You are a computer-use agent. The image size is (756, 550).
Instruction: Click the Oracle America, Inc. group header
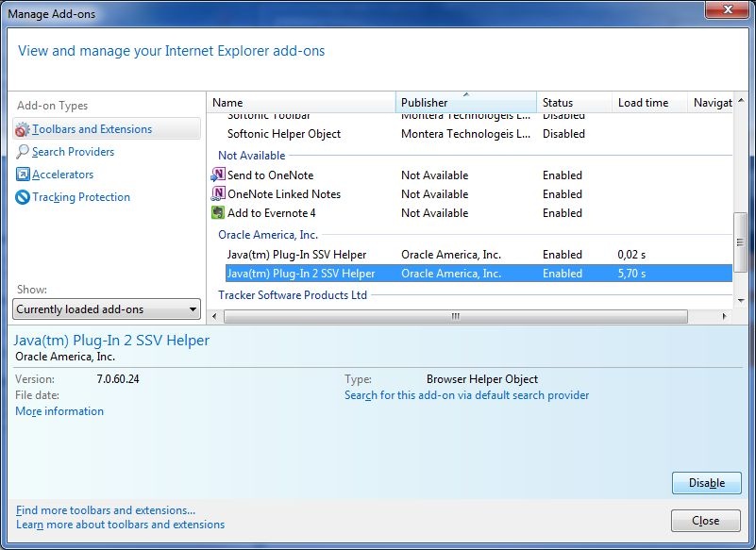[x=268, y=235]
